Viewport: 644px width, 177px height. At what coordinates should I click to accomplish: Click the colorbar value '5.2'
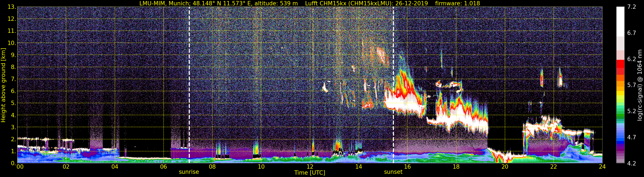(632, 111)
